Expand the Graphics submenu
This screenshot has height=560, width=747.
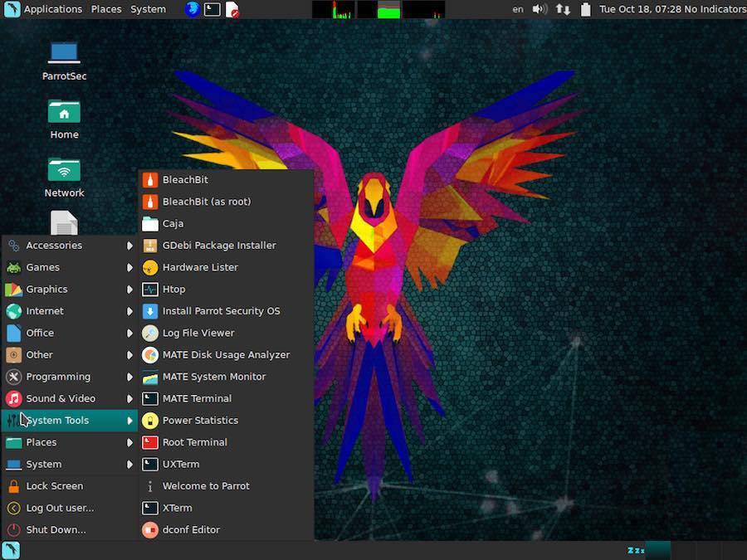tap(70, 290)
